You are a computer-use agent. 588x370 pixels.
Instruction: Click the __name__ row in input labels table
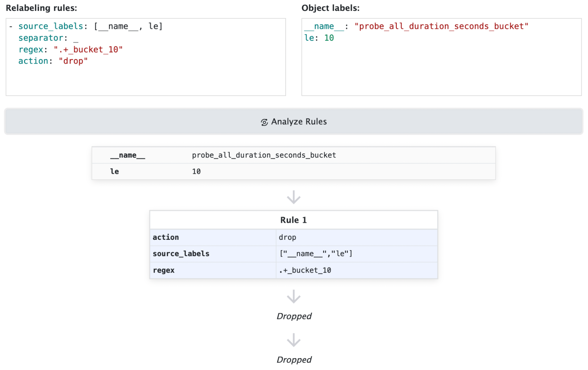(x=294, y=155)
